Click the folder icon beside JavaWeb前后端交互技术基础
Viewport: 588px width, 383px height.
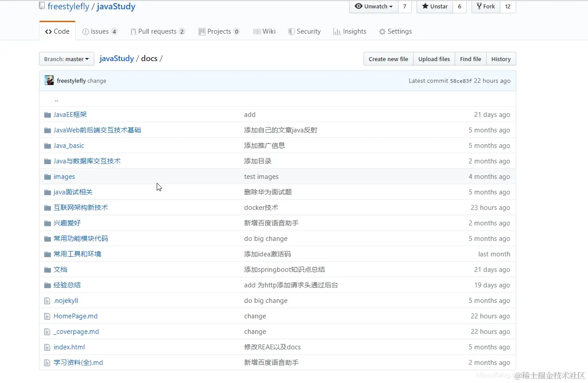click(47, 130)
